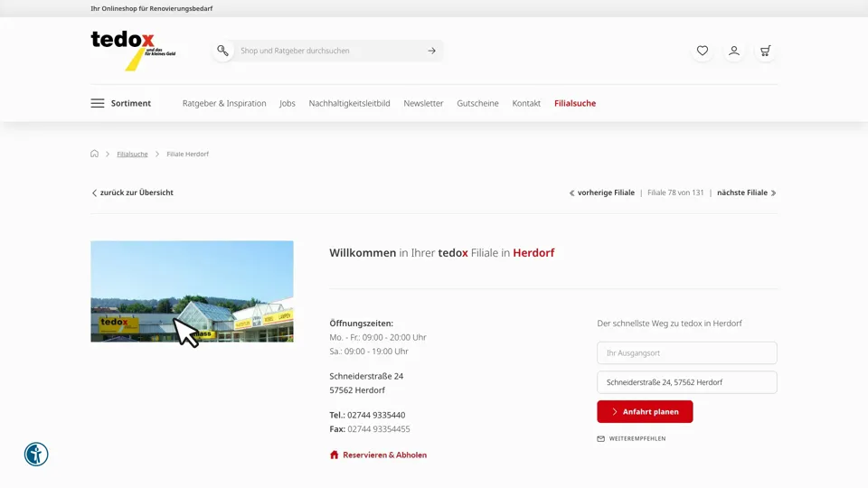
Task: Open Nachhaltigkeitsleitbild page
Action: coord(349,103)
